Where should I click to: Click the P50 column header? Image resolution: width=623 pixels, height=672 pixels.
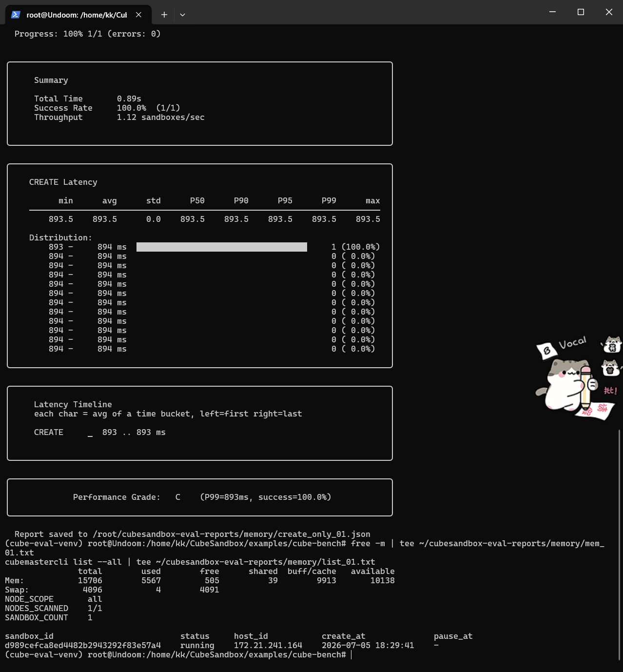tap(197, 200)
